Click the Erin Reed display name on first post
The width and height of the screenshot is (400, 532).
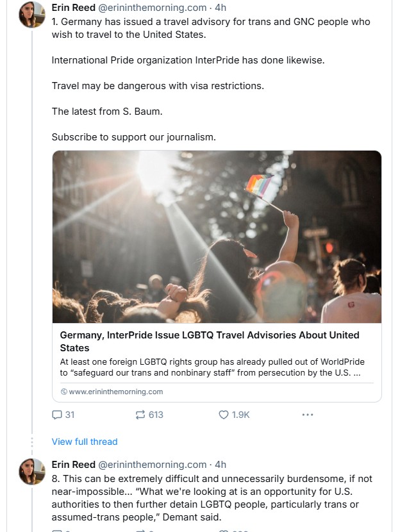coord(73,8)
